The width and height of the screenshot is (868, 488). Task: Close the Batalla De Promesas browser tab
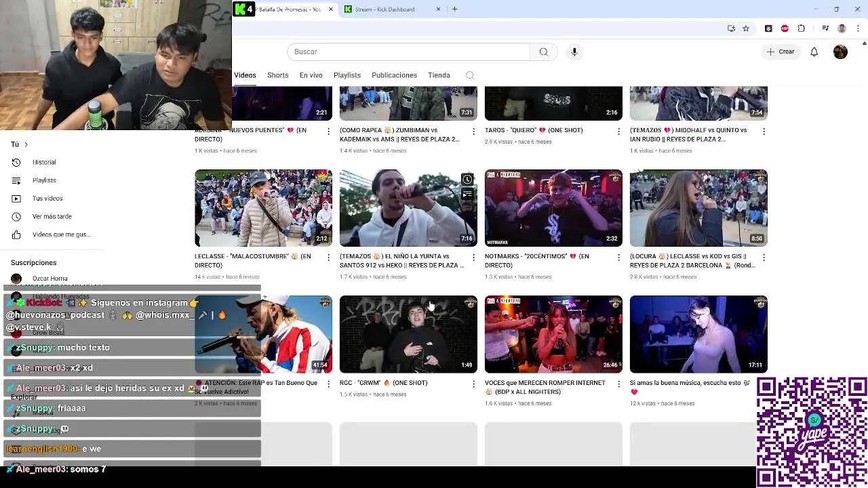click(x=331, y=9)
